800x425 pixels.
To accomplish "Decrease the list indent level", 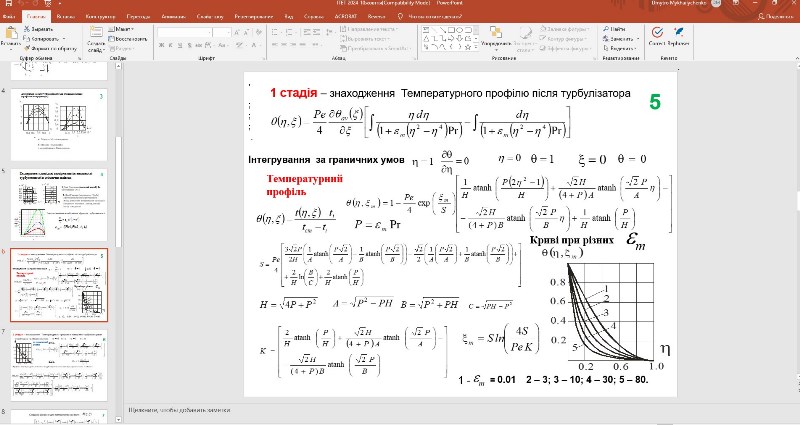I will (307, 32).
